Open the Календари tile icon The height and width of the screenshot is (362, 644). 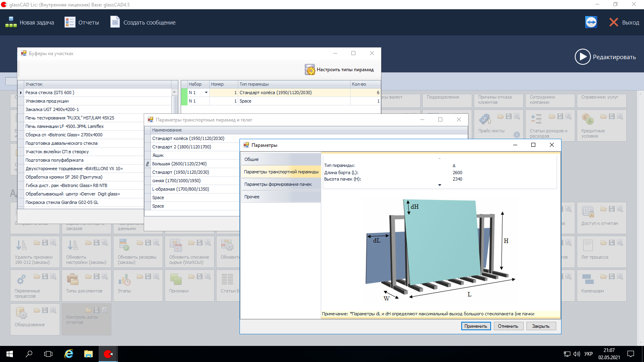[588, 279]
